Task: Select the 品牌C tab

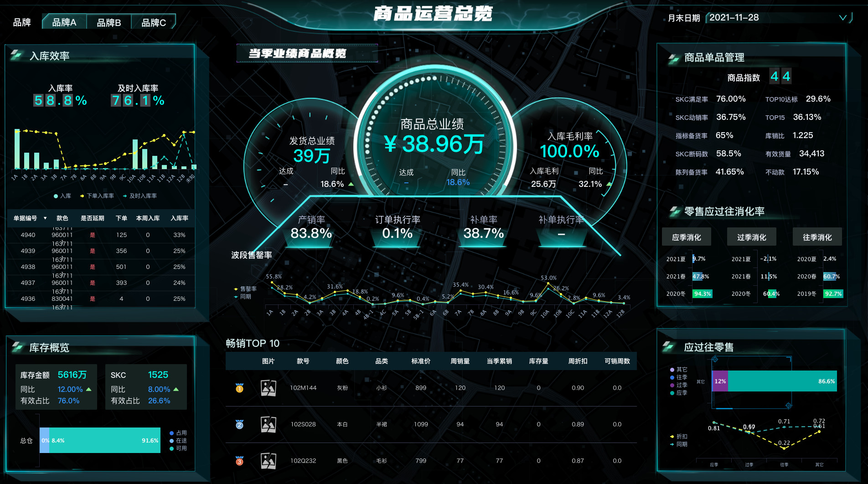Action: pos(153,22)
